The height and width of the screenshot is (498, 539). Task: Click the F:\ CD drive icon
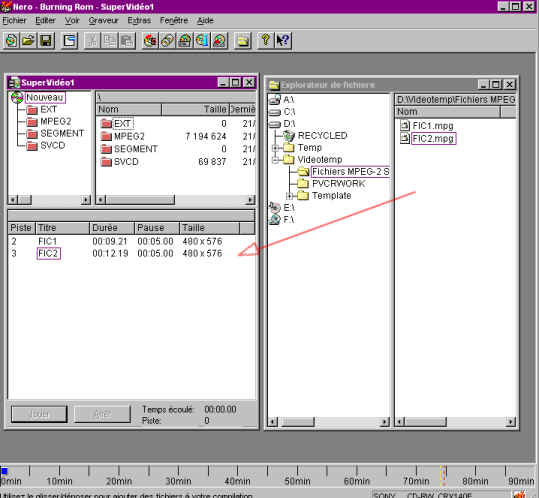[275, 219]
